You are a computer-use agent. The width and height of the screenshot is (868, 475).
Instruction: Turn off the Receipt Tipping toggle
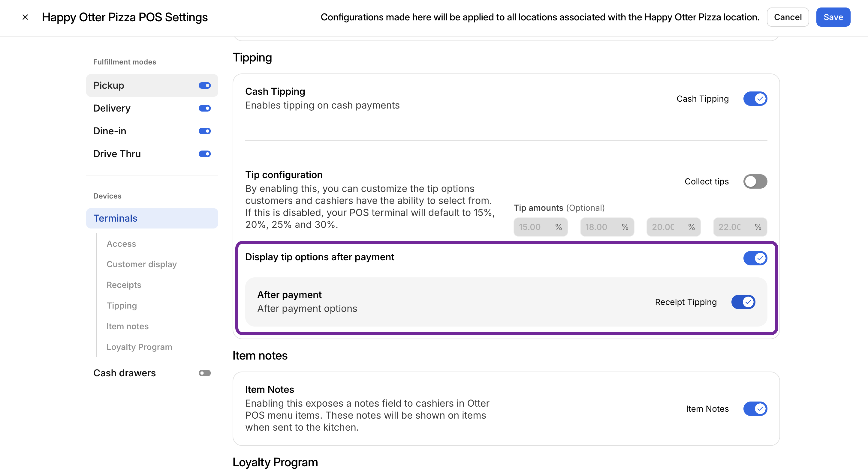743,302
